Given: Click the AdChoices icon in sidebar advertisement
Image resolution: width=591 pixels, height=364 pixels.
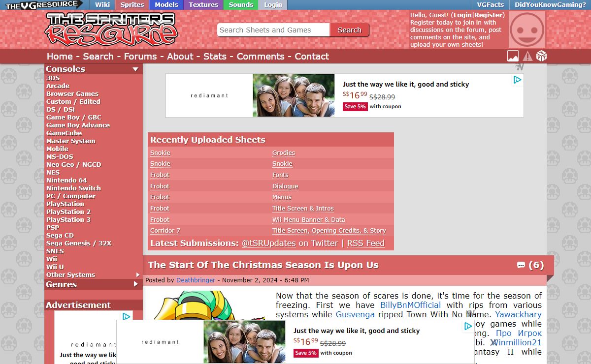Looking at the screenshot, I should coord(127,316).
